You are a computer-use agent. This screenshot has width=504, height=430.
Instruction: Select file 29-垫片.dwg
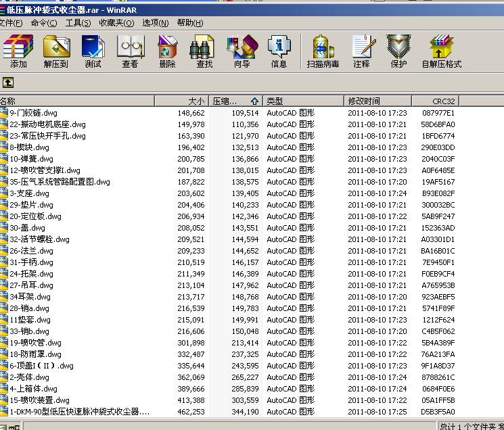[x=32, y=205]
